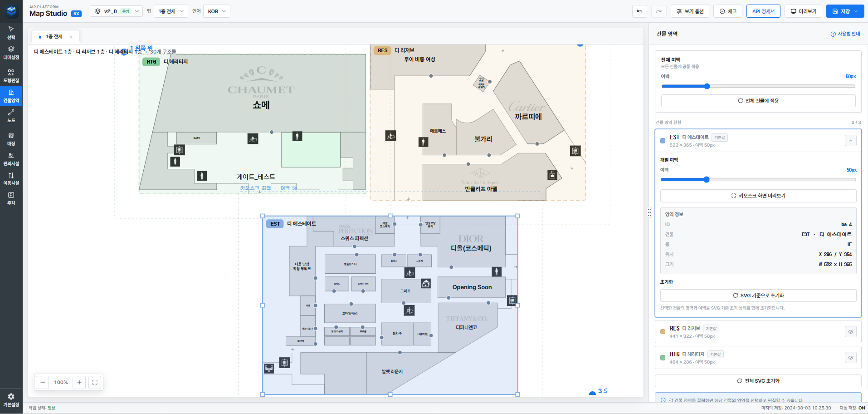Screen dimensions: 868x414
Task: Zoom out with the minus button
Action: (43, 382)
